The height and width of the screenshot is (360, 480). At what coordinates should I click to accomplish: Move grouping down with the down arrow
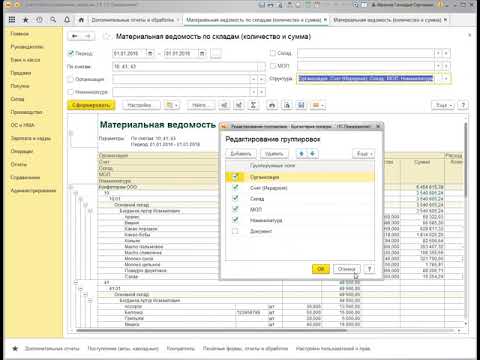coord(313,154)
